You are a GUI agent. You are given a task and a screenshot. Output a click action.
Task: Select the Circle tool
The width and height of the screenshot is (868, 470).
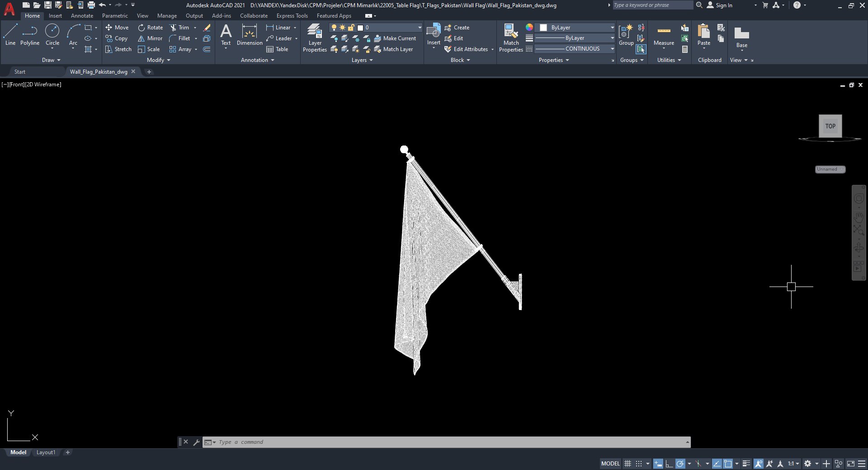click(x=52, y=35)
